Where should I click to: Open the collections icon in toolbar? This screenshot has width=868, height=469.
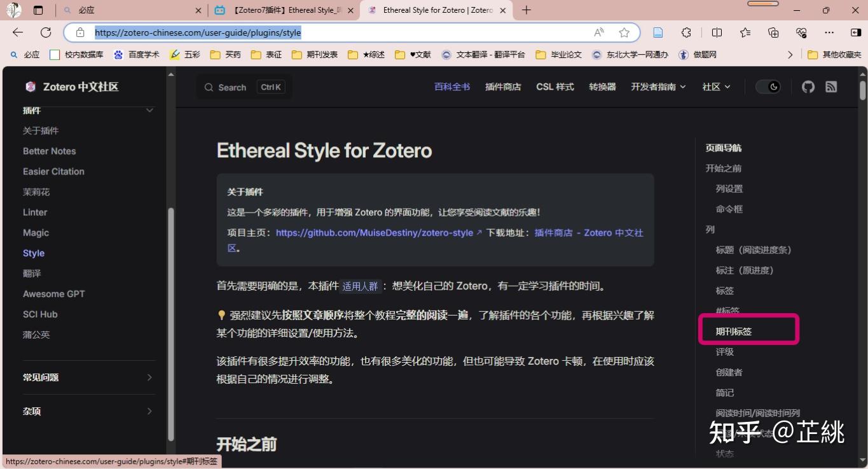point(773,32)
